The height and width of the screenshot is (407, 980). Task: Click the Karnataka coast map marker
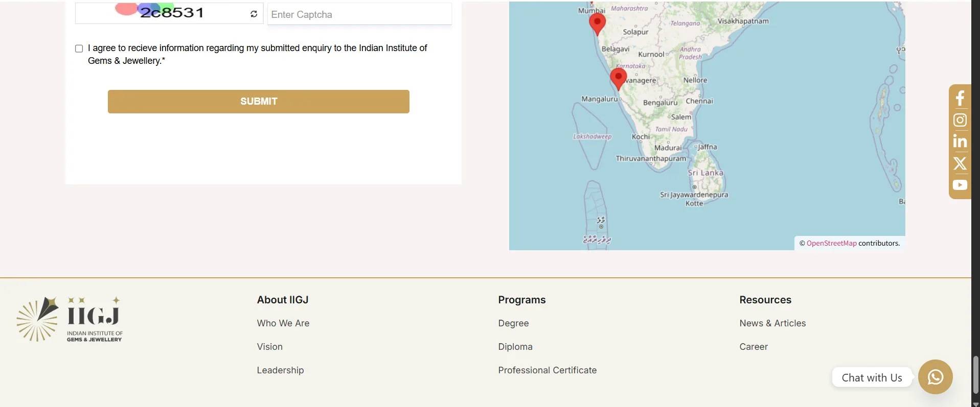click(618, 78)
